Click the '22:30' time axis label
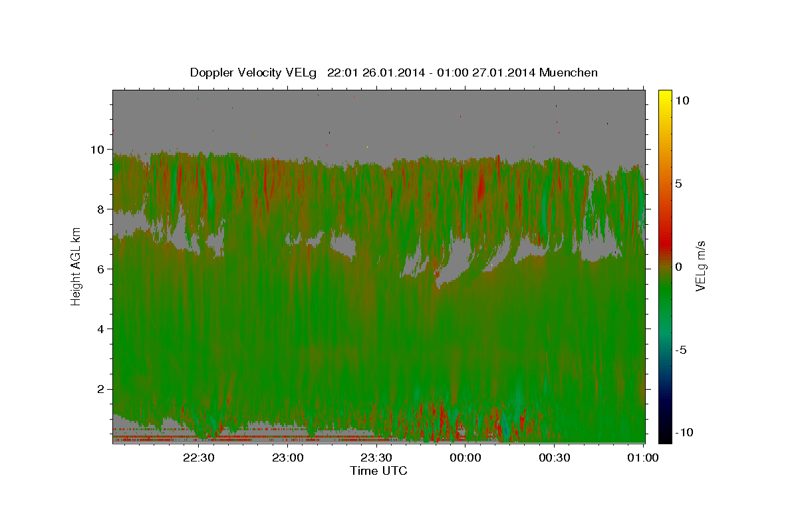 tap(199, 458)
